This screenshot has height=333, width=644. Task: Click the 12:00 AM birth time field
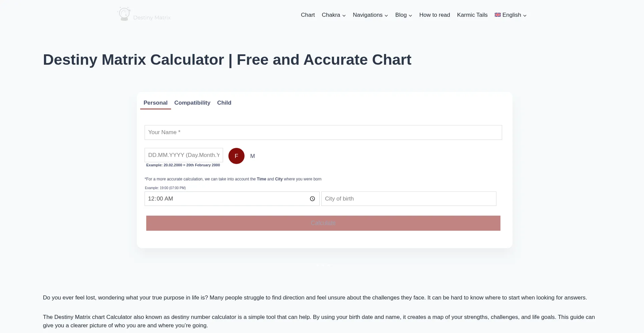[x=225, y=199]
